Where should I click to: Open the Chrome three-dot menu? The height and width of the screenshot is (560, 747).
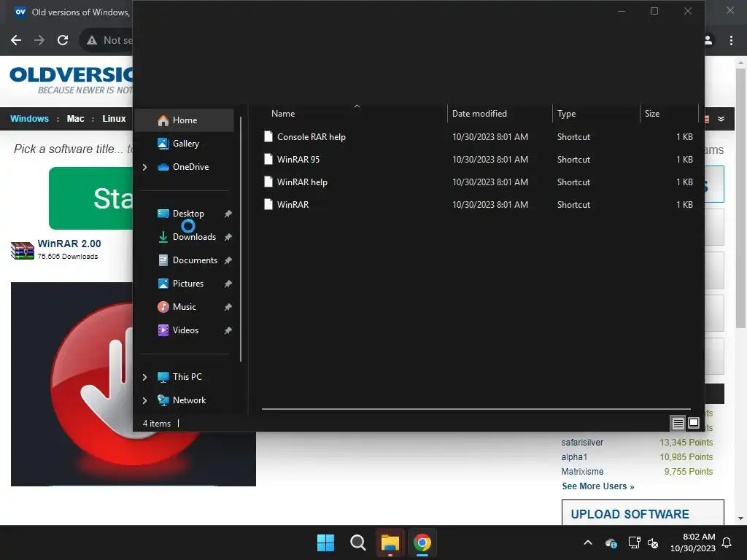731,41
